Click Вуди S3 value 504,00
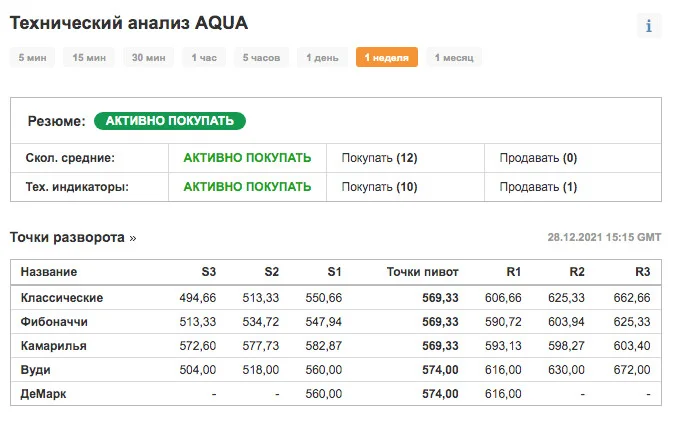Viewport: 673px width, 427px height. tap(198, 370)
